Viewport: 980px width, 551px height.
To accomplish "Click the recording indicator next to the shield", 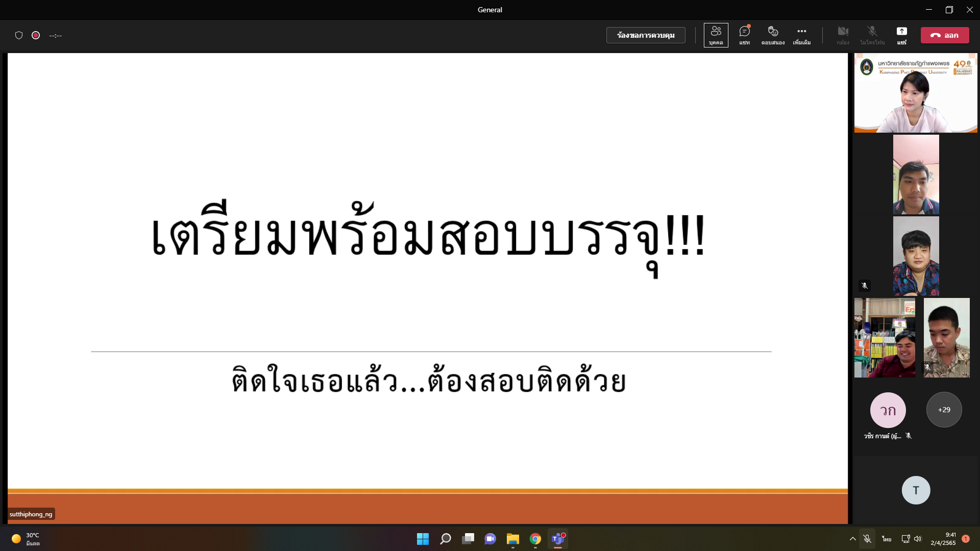I will click(x=35, y=35).
